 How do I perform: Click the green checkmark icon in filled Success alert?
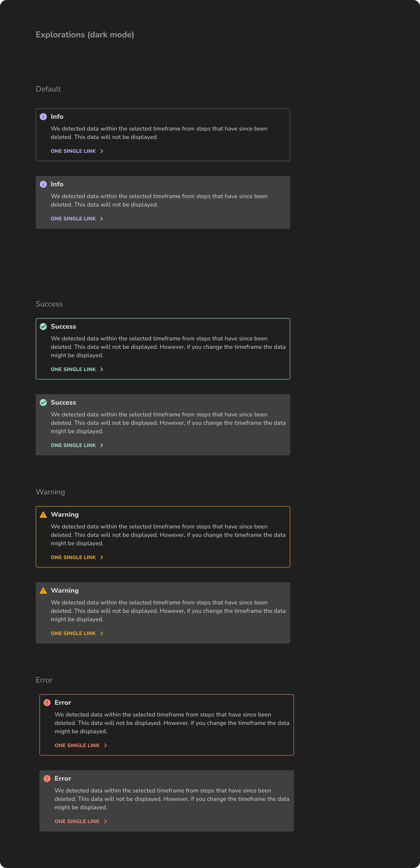43,402
